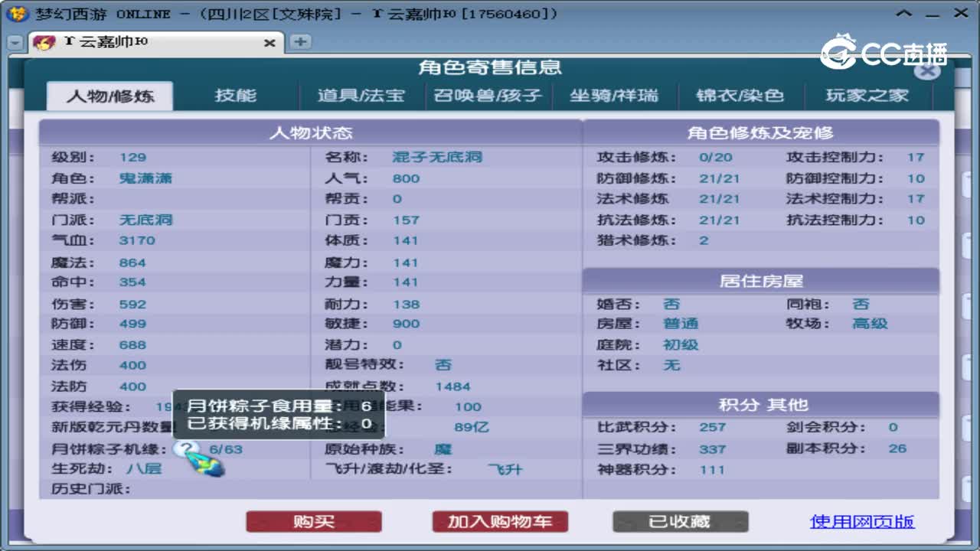Screen dimensions: 980x551
Task: Switch to the 技能 tab
Action: coord(236,96)
